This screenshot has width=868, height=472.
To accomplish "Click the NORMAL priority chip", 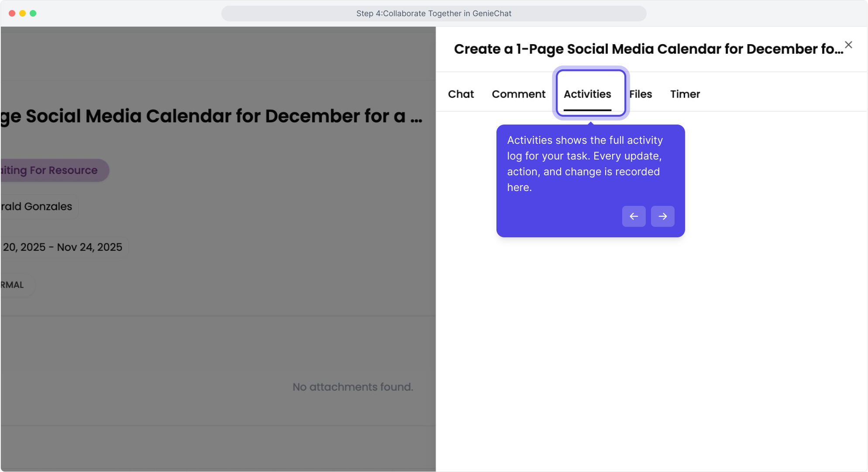I will coord(13,285).
